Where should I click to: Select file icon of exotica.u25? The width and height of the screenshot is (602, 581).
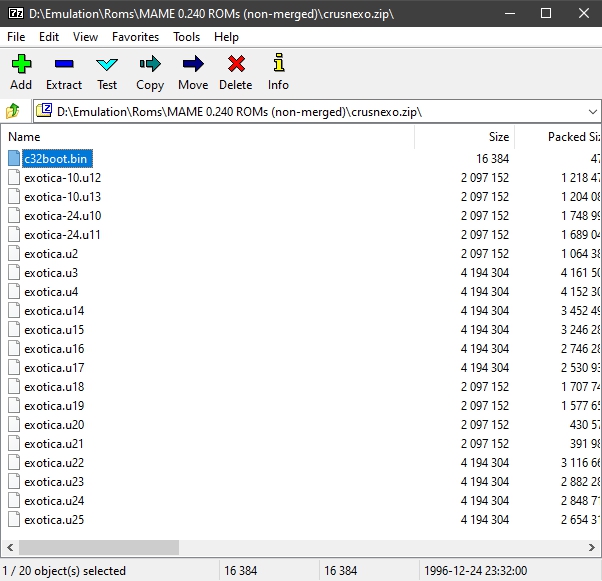14,520
